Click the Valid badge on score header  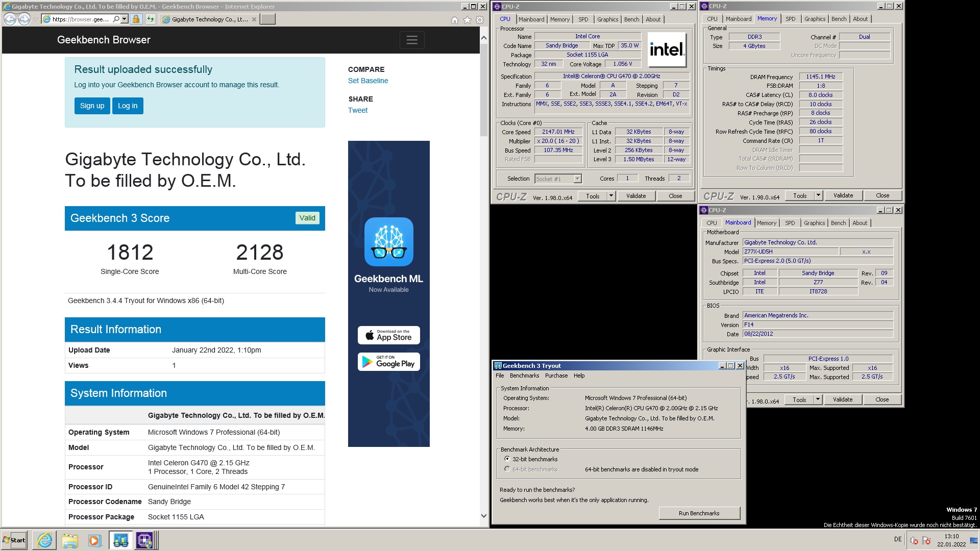(307, 218)
